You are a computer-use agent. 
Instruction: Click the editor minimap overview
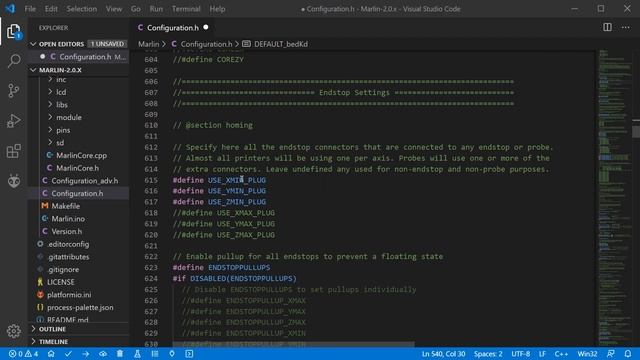[x=615, y=198]
